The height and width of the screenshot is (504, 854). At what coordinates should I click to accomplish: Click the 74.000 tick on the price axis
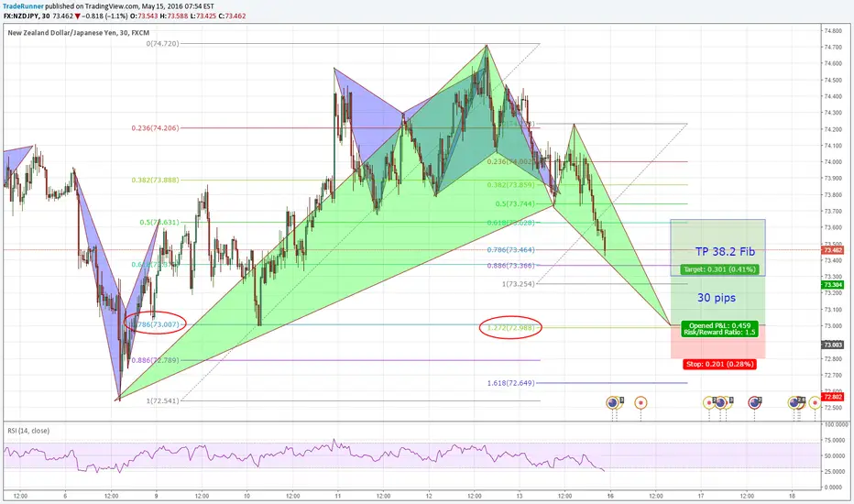[x=833, y=162]
